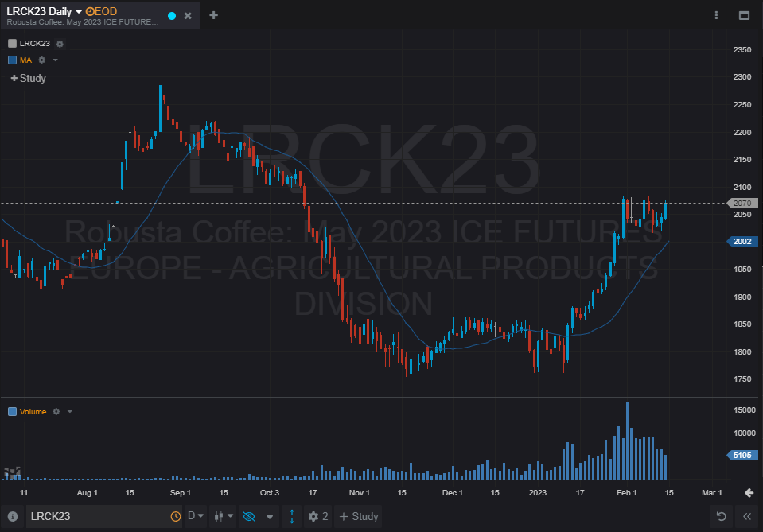Viewport: 763px width, 532px height.
Task: Open MA study settings gear
Action: (x=42, y=60)
